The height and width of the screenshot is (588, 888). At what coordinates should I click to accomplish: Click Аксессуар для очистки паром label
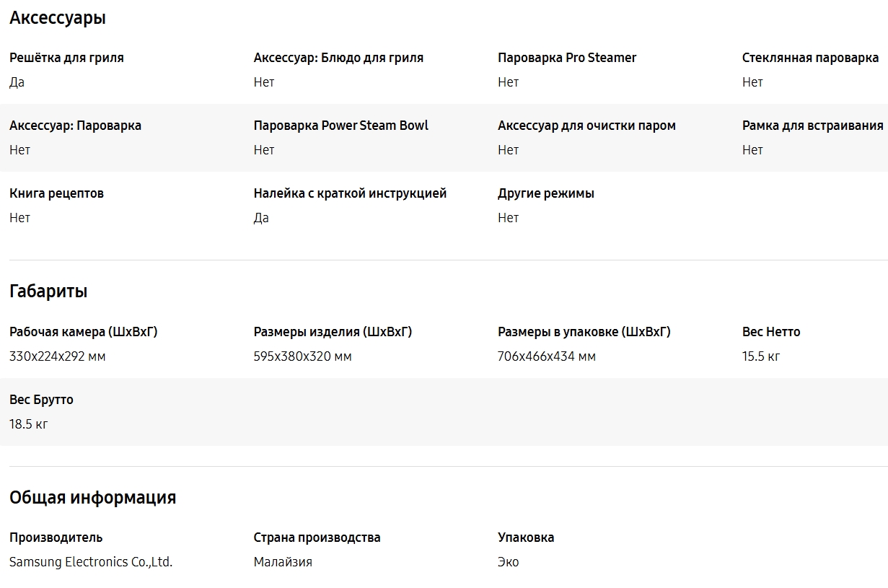(586, 126)
